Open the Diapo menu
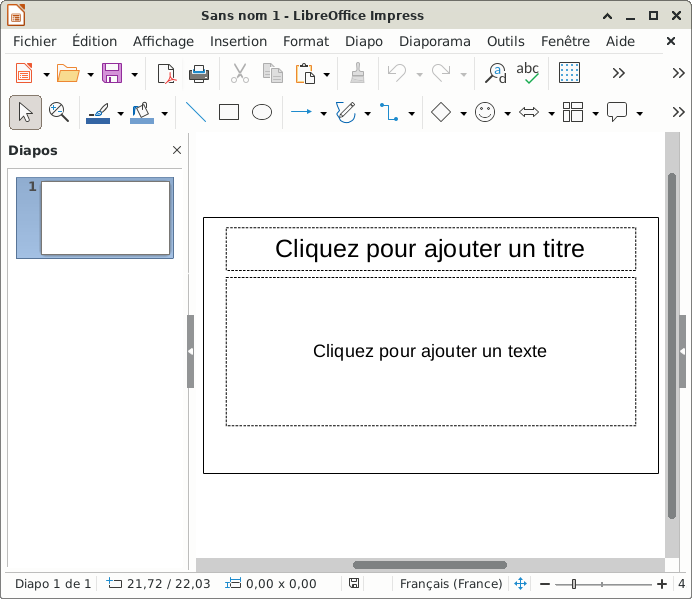692x599 pixels. point(364,41)
